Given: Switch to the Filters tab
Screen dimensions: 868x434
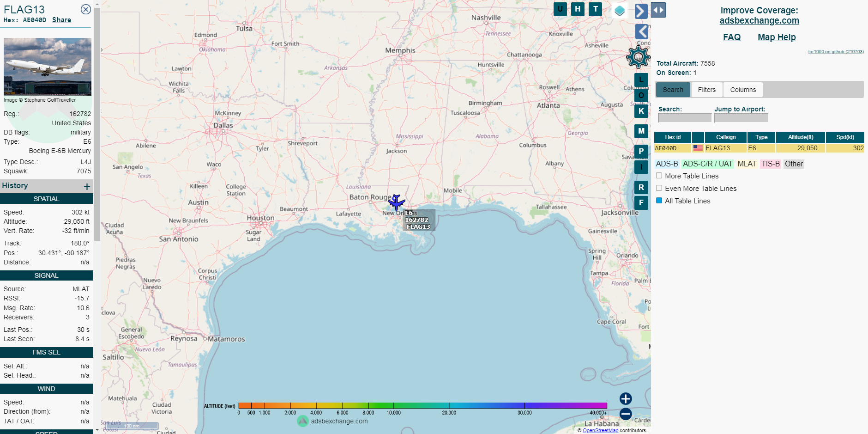Looking at the screenshot, I should click(707, 90).
